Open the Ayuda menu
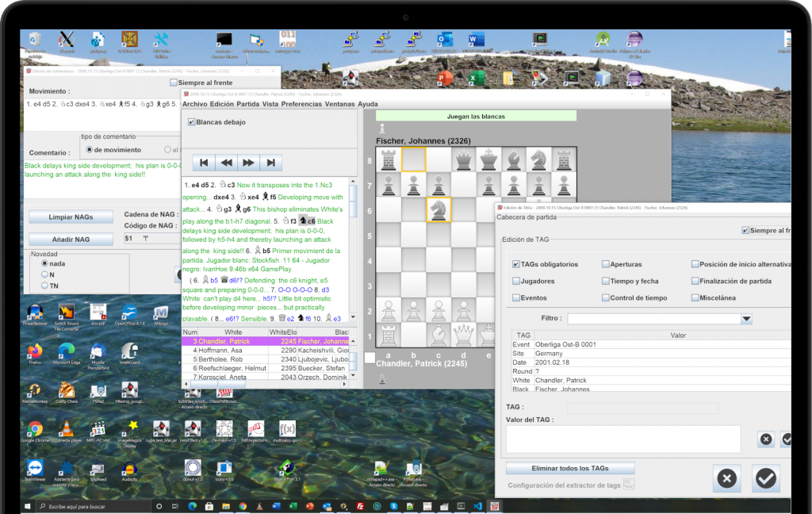 point(368,104)
